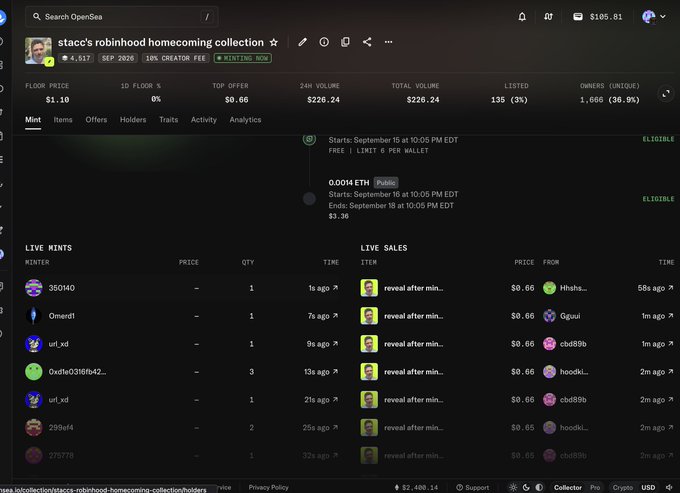
Task: Select Pro mode
Action: coord(595,487)
